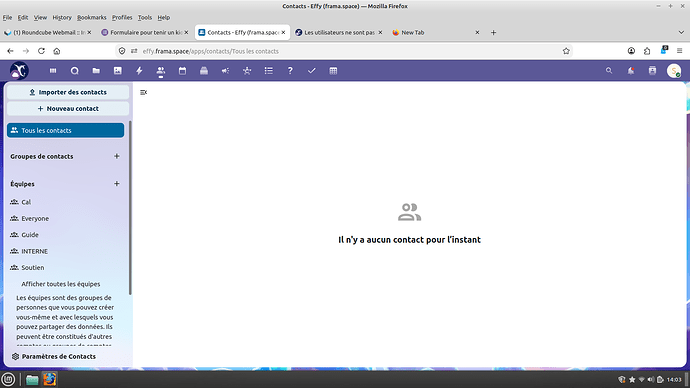Open the Talk chat app icon

coord(74,71)
